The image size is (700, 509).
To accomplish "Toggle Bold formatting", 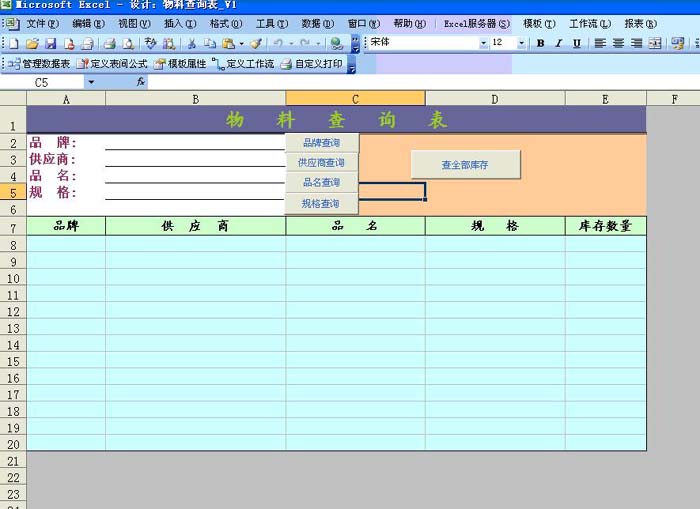I will tap(541, 43).
